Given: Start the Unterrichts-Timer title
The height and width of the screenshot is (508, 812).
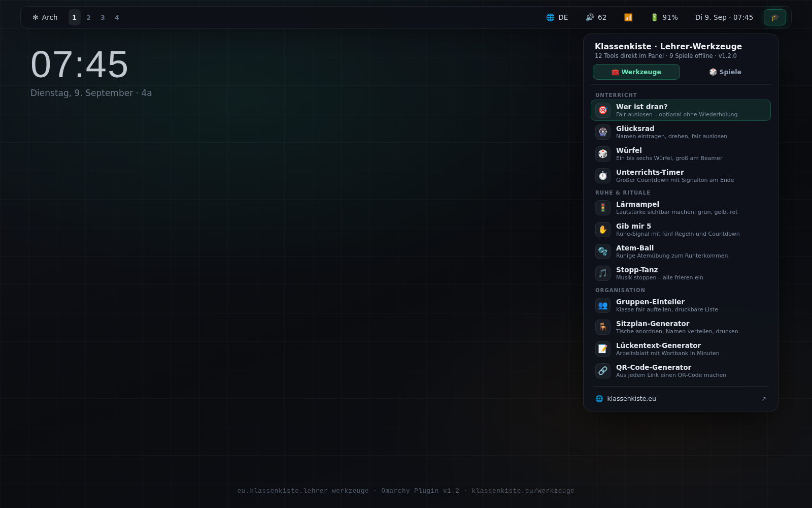Looking at the screenshot, I should coord(650,172).
